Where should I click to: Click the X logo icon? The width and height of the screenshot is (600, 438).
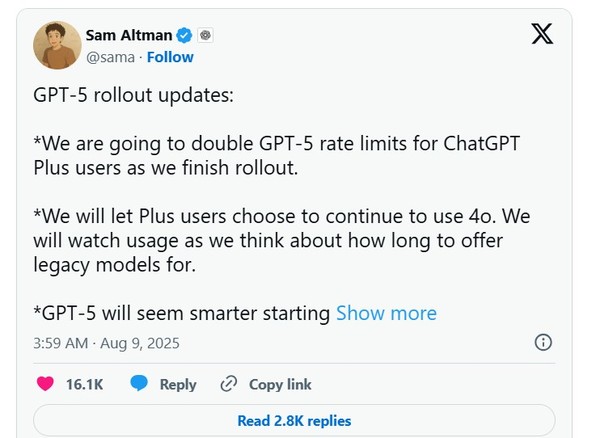click(541, 36)
